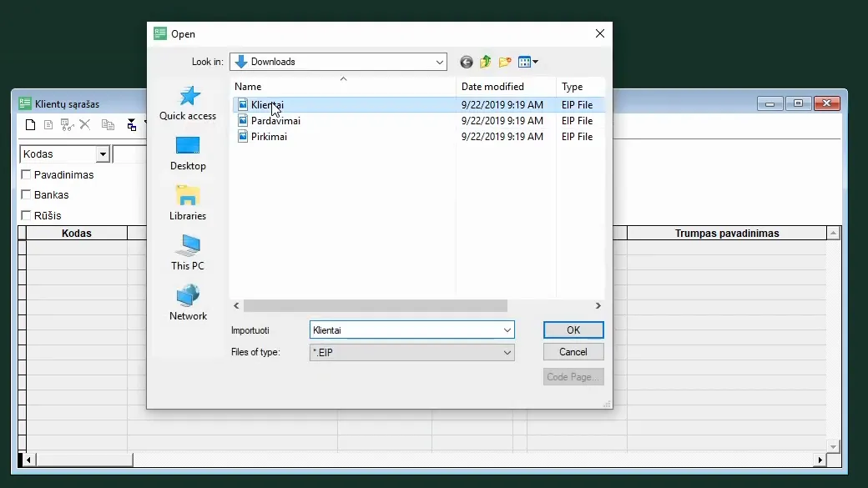Open the Kodas search field dropdown
868x488 pixels.
tap(103, 154)
